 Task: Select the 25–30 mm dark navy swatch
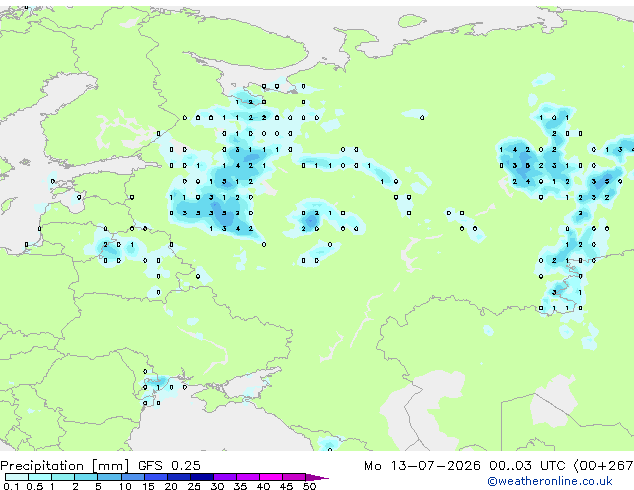[202, 477]
